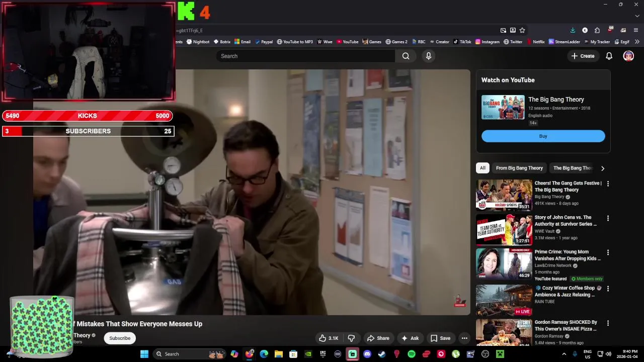Open Ezgif bookmark
This screenshot has height=362, width=644.
tap(622, 42)
